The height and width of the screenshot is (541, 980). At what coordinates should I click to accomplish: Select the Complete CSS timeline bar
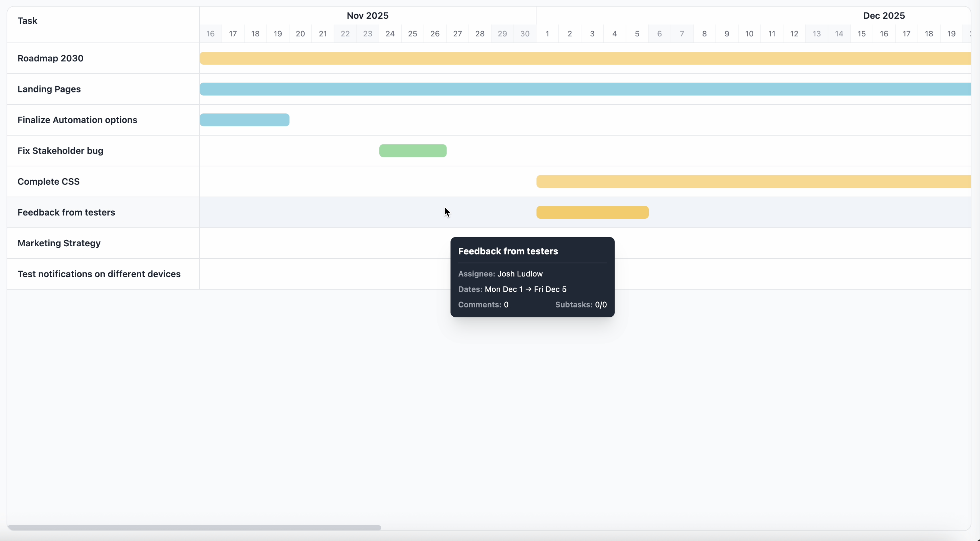[x=753, y=181]
